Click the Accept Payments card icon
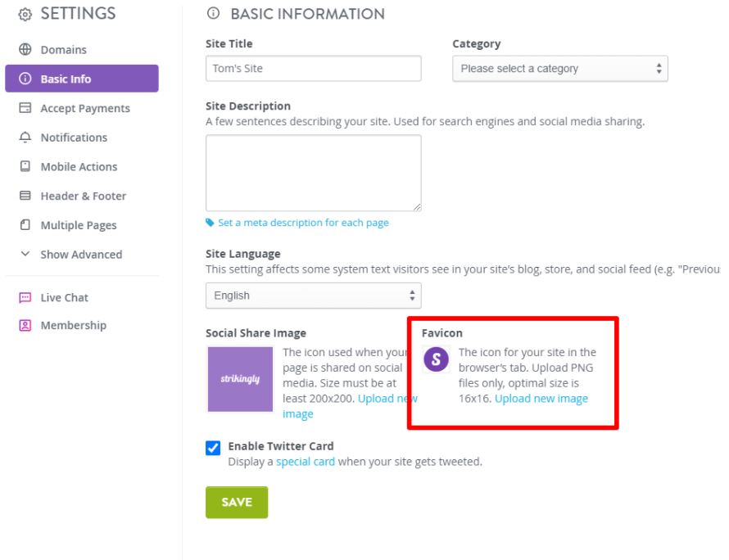This screenshot has width=729, height=560. coord(25,108)
